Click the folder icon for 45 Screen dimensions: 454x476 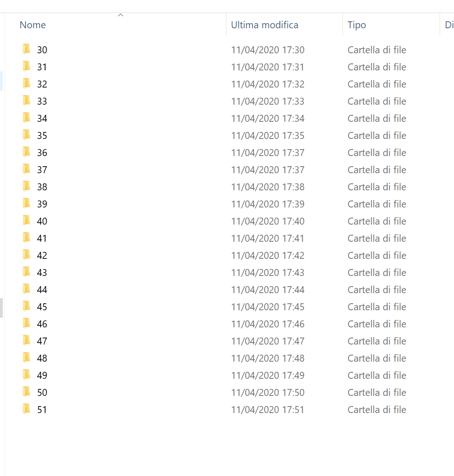(27, 306)
